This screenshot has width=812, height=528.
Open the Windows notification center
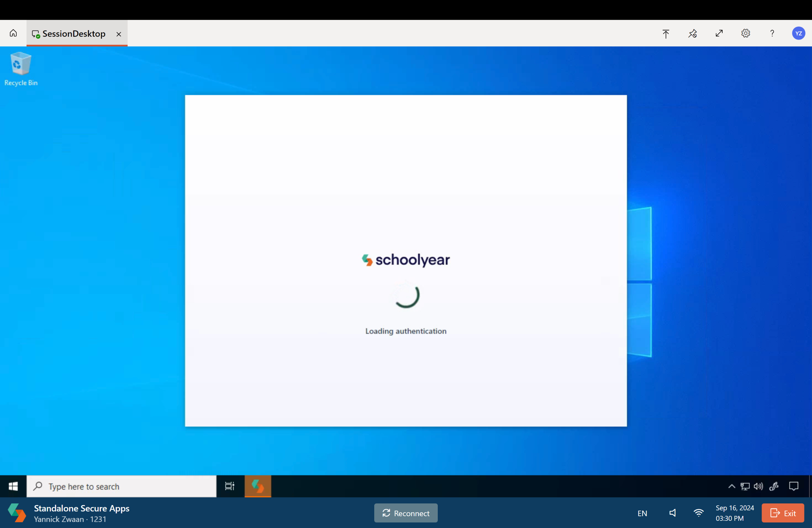coord(794,486)
